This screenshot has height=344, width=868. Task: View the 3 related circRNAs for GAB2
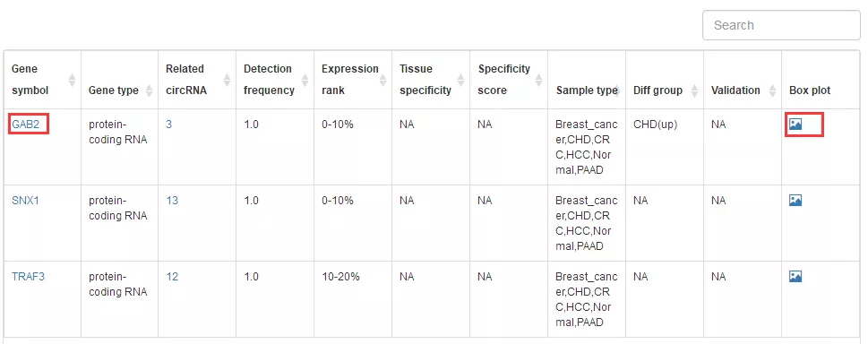[x=168, y=125]
